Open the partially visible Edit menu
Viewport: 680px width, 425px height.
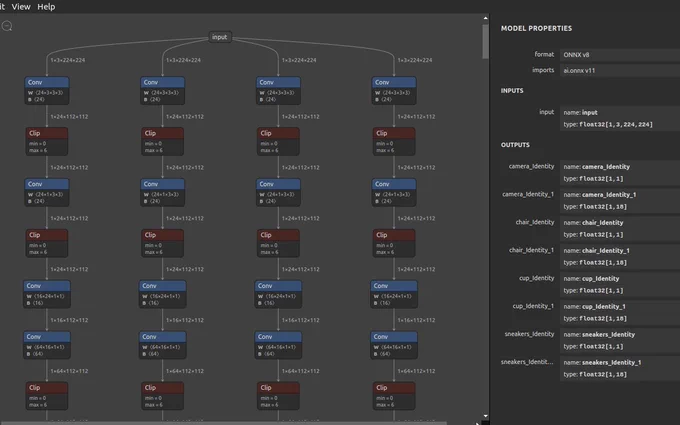pos(2,7)
